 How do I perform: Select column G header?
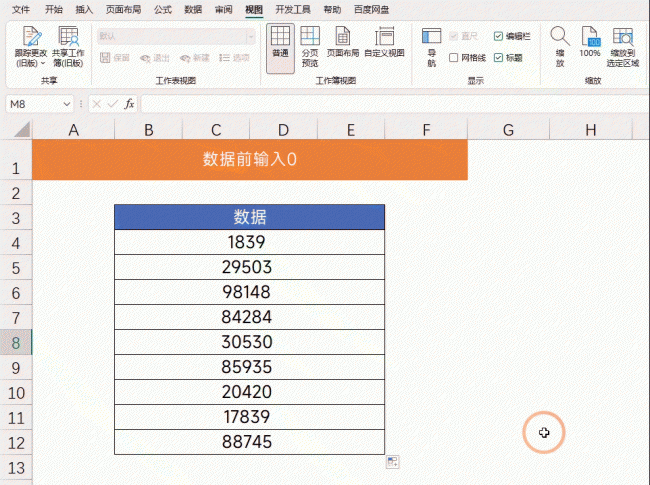click(508, 130)
